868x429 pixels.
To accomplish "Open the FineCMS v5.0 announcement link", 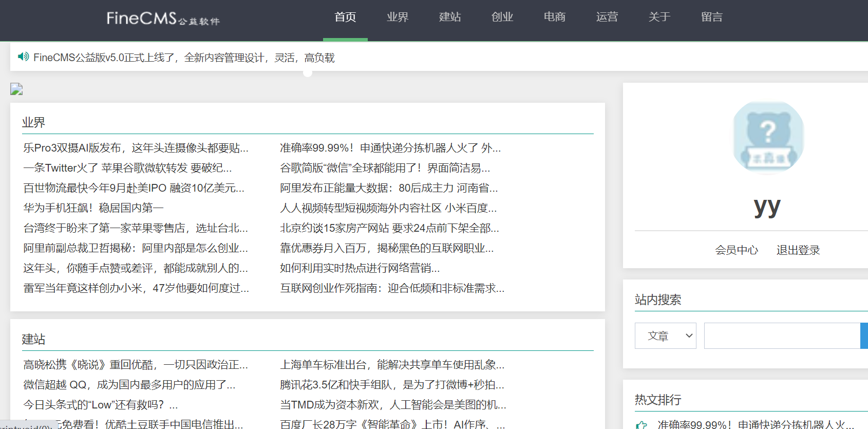I will [x=184, y=58].
